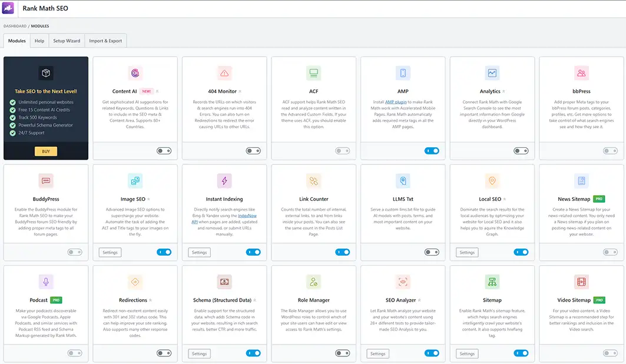Click the Podcast microphone icon
This screenshot has height=364, width=626.
point(46,282)
